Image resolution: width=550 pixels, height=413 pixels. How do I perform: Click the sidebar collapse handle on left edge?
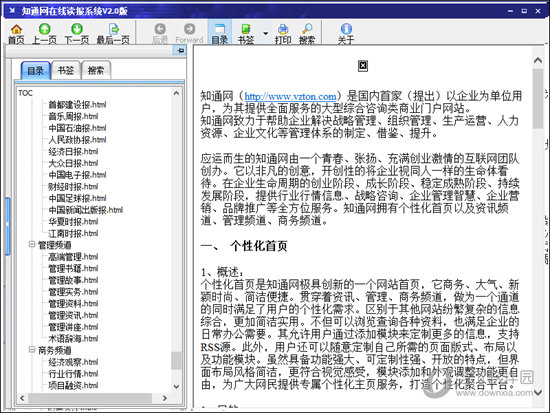[8, 226]
